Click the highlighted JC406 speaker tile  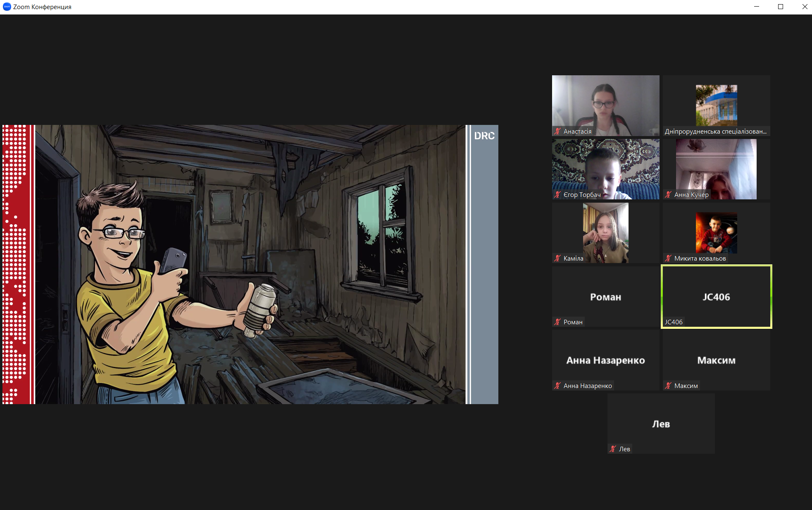point(716,297)
